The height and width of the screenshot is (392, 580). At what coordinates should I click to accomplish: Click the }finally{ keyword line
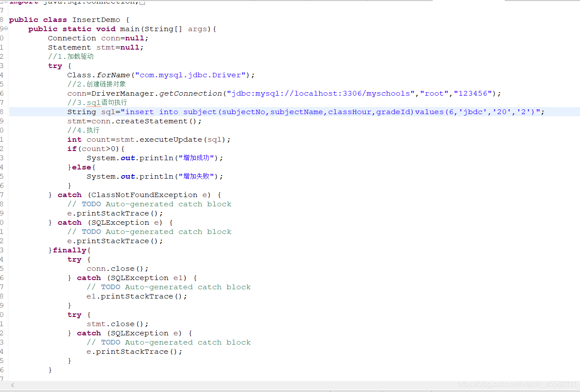tap(69, 250)
